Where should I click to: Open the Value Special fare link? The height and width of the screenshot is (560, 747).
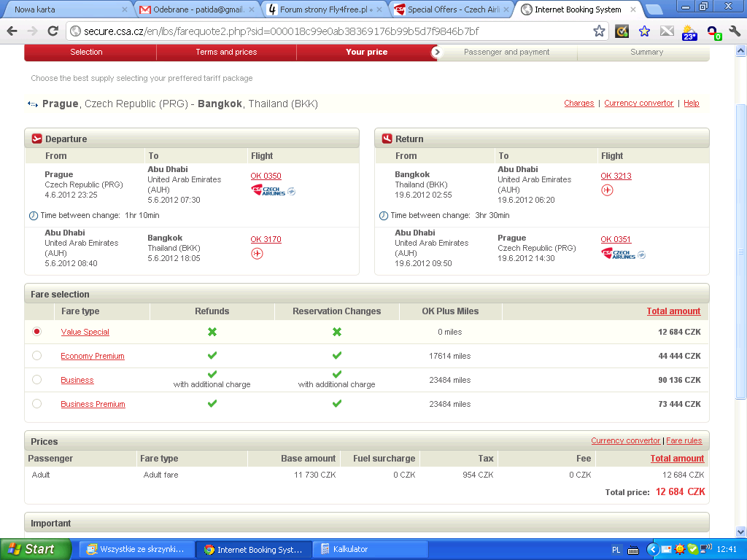coord(85,332)
